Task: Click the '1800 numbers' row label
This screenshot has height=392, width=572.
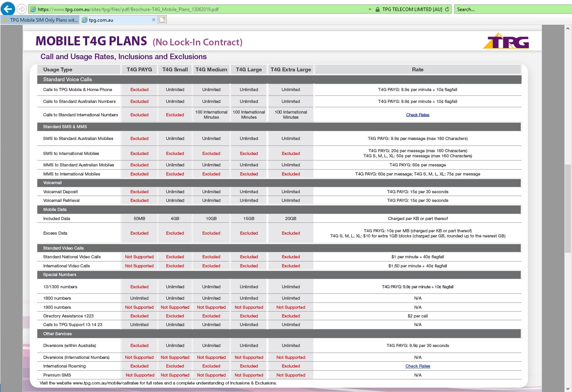Action: pos(57,298)
